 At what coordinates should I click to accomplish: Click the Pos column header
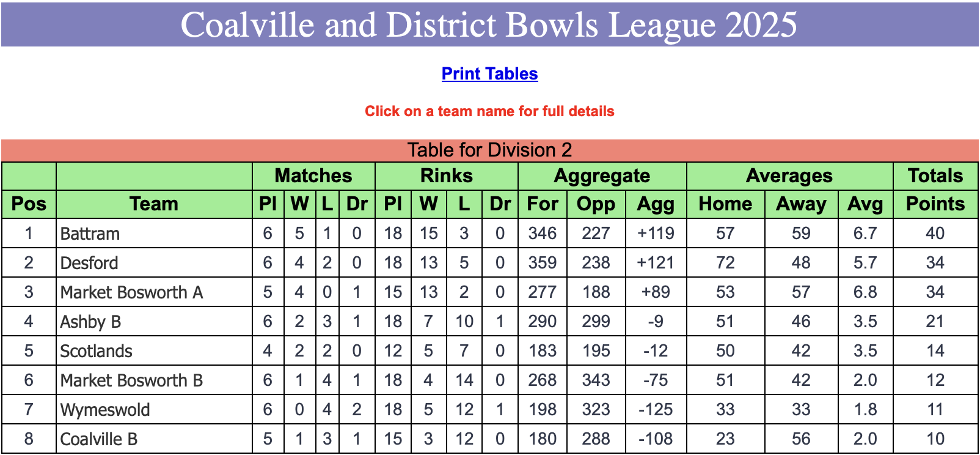pyautogui.click(x=29, y=204)
